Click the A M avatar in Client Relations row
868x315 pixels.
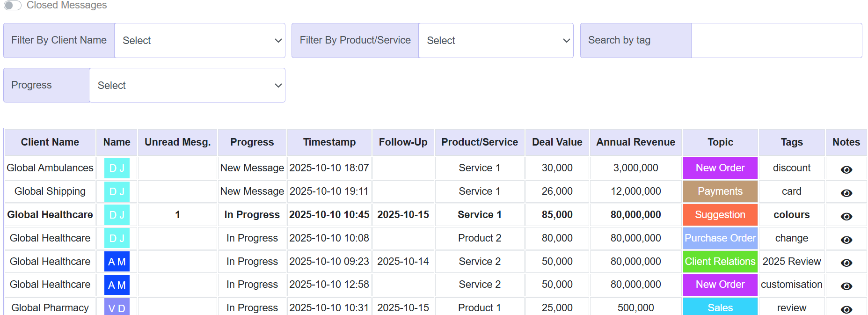coord(117,262)
